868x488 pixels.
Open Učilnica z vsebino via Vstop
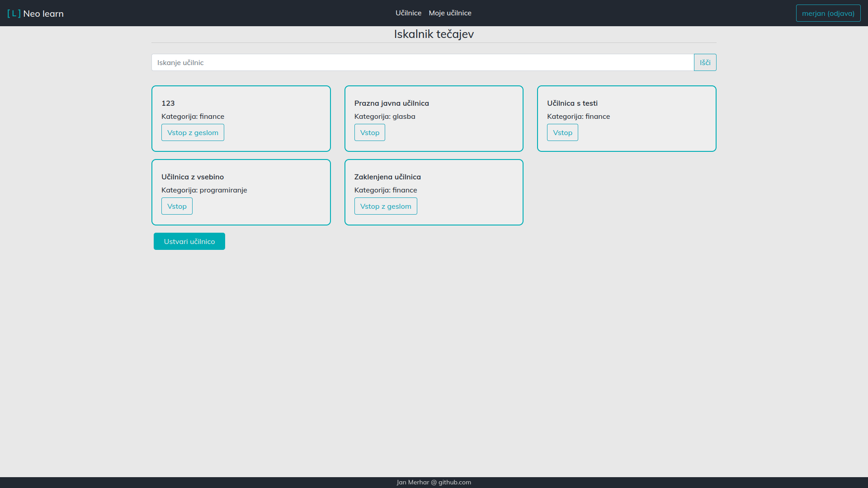click(177, 206)
